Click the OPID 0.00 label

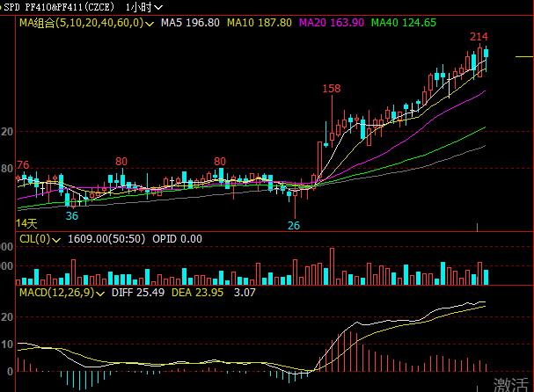[x=178, y=239]
